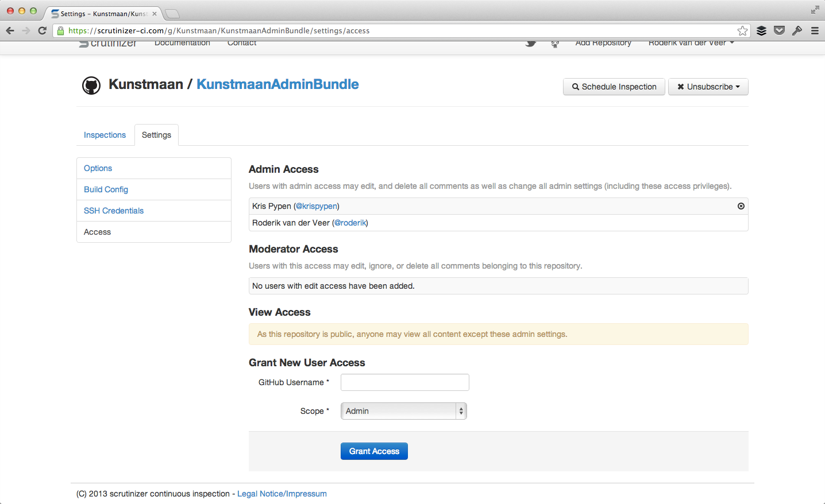
Task: Open the Options settings section
Action: tap(154, 168)
